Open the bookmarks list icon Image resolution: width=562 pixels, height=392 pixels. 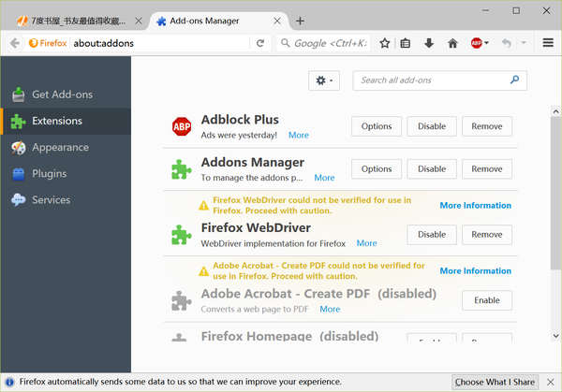click(x=406, y=43)
